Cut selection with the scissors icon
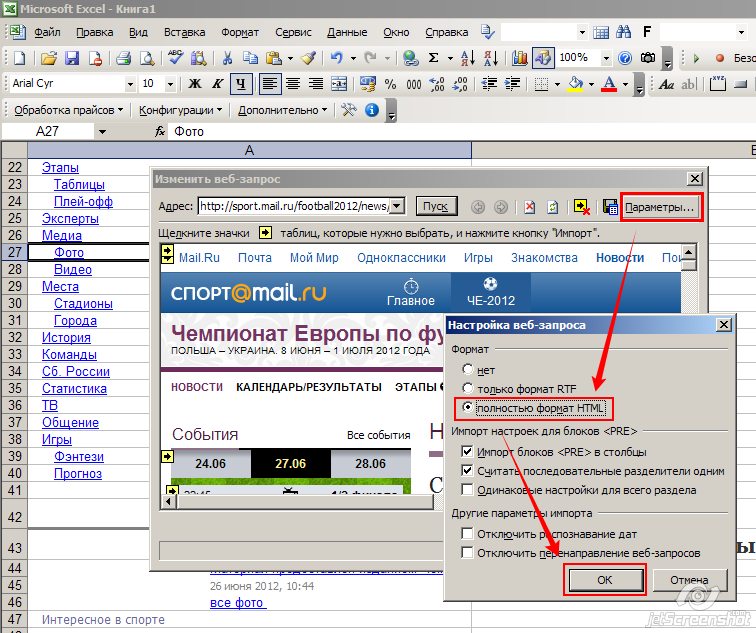This screenshot has width=756, height=633. click(227, 58)
